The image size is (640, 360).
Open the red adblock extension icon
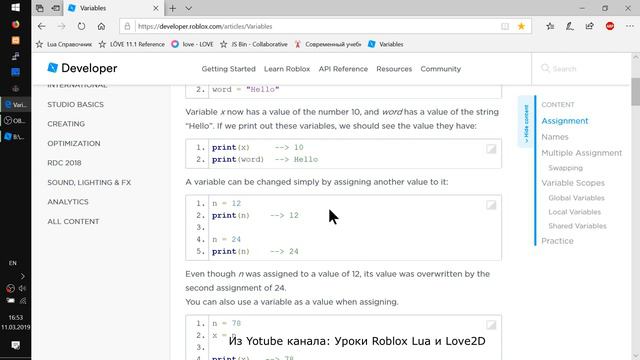[x=610, y=26]
